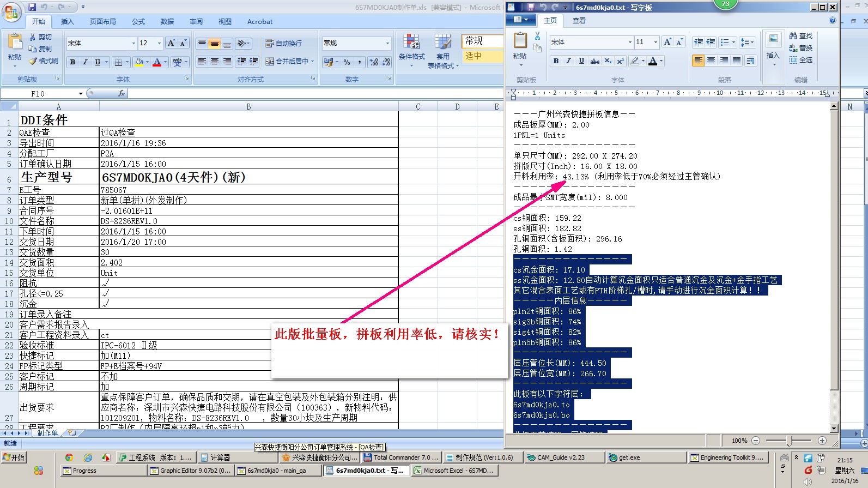Select 制作单 sheet tab
The width and height of the screenshot is (868, 488).
click(47, 433)
